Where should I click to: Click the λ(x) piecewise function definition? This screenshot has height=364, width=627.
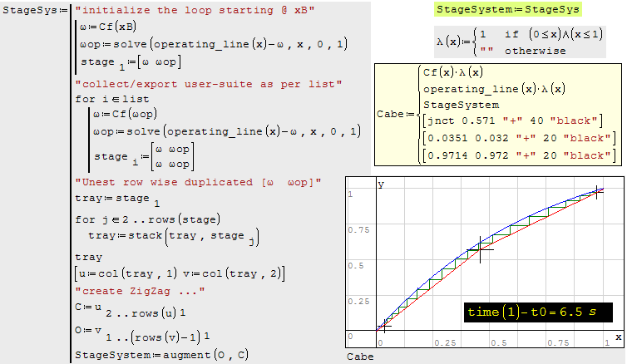(x=521, y=41)
